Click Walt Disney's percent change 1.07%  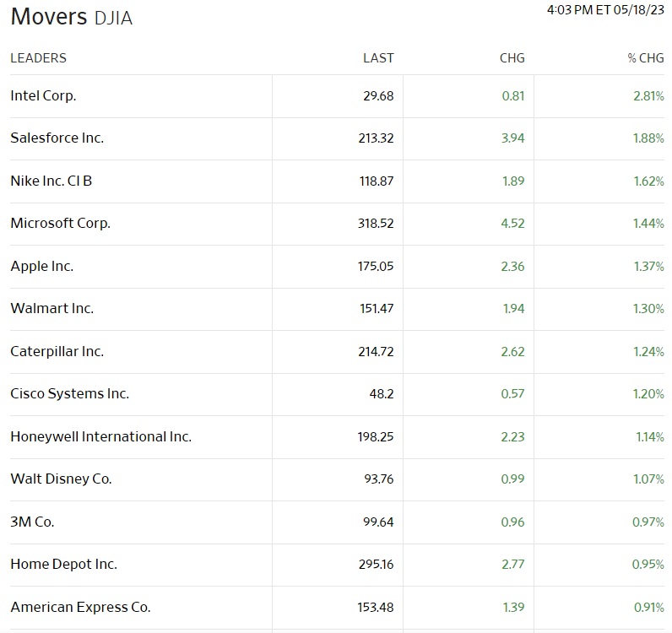coord(649,479)
